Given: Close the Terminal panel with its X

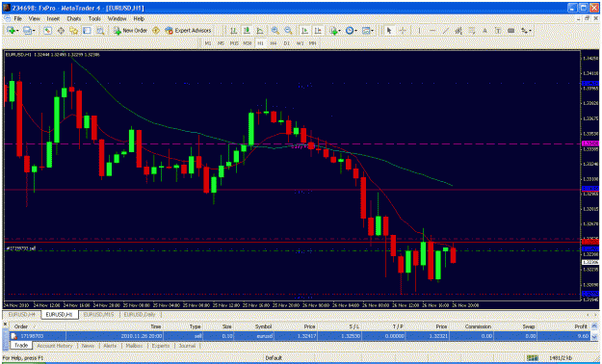Looking at the screenshot, I should [x=6, y=325].
